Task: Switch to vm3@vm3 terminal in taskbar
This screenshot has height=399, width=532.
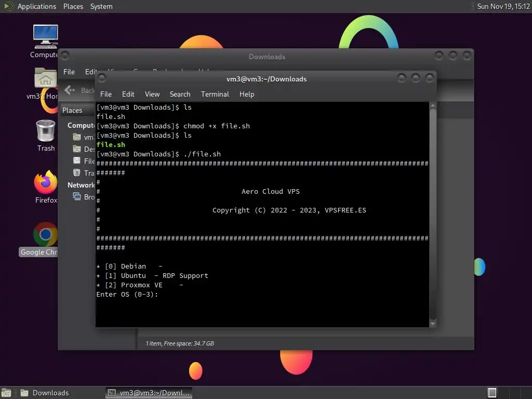Action: (x=149, y=393)
